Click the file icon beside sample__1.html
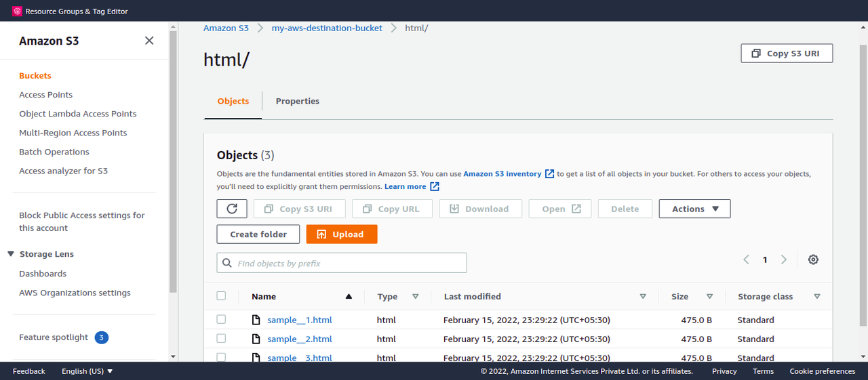 256,320
